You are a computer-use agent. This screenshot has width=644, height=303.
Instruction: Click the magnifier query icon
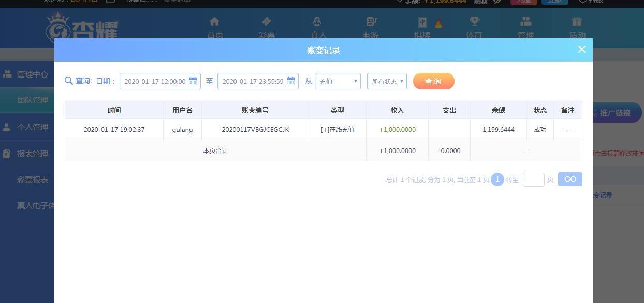68,81
